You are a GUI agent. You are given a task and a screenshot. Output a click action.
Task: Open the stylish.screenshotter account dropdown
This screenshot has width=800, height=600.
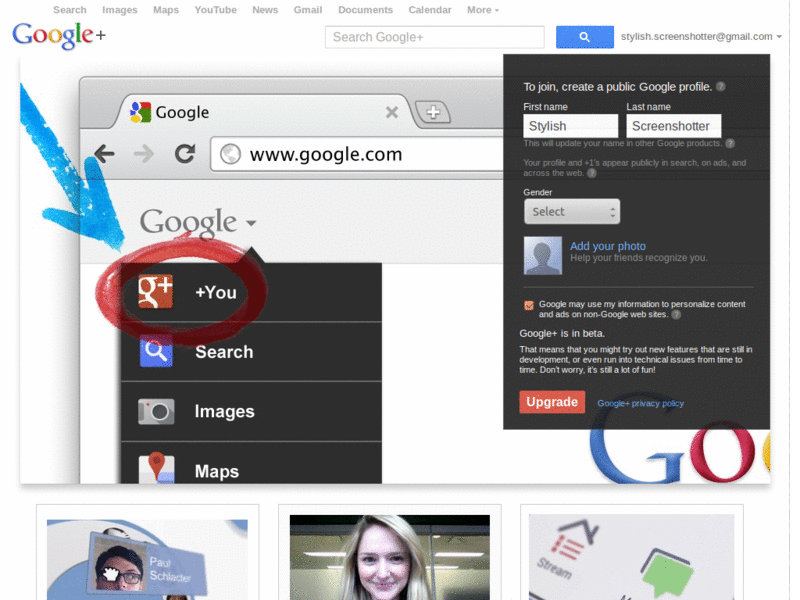tap(698, 36)
